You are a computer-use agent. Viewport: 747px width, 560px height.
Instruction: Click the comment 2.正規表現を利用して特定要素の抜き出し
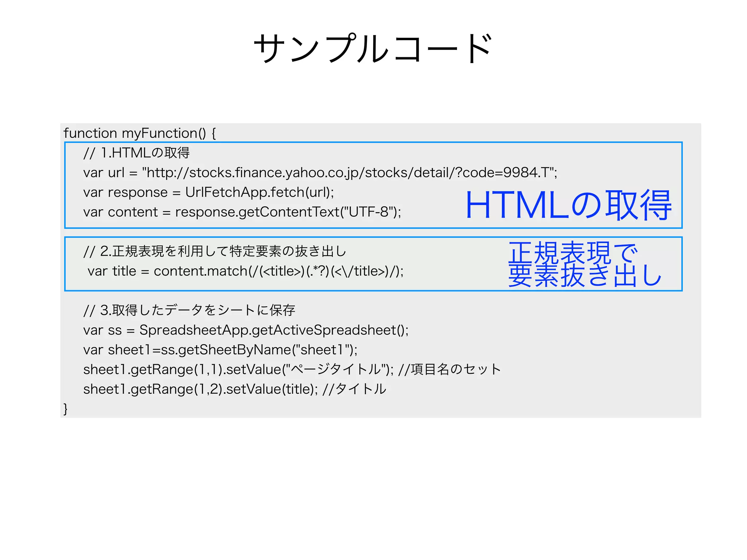[214, 251]
